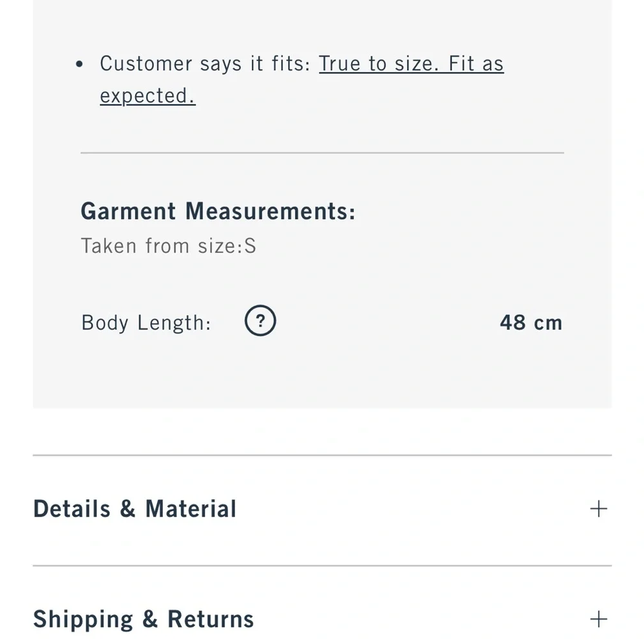Click the bullet point before Customer says

(79, 64)
